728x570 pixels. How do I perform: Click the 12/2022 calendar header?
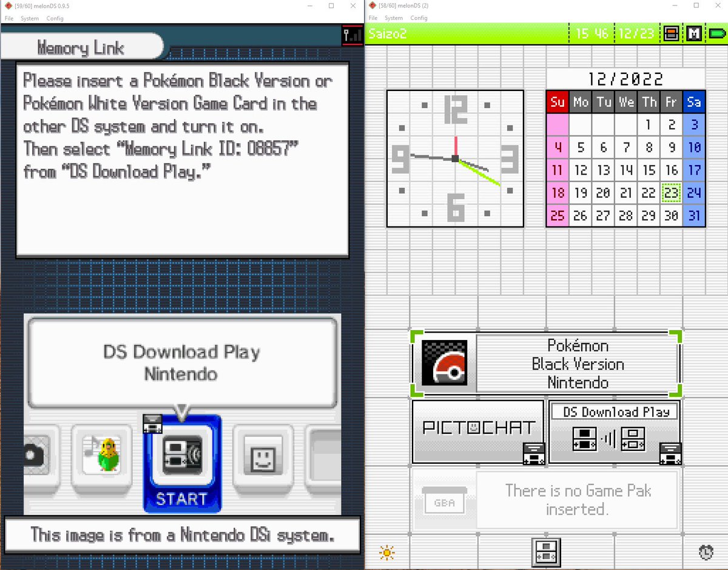[625, 79]
